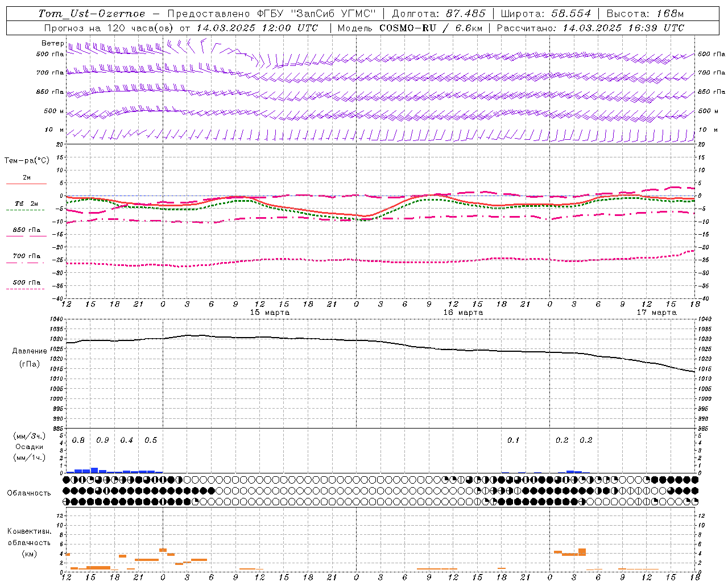Click the 0.5 precipitation total
The image size is (728, 582).
(x=151, y=440)
